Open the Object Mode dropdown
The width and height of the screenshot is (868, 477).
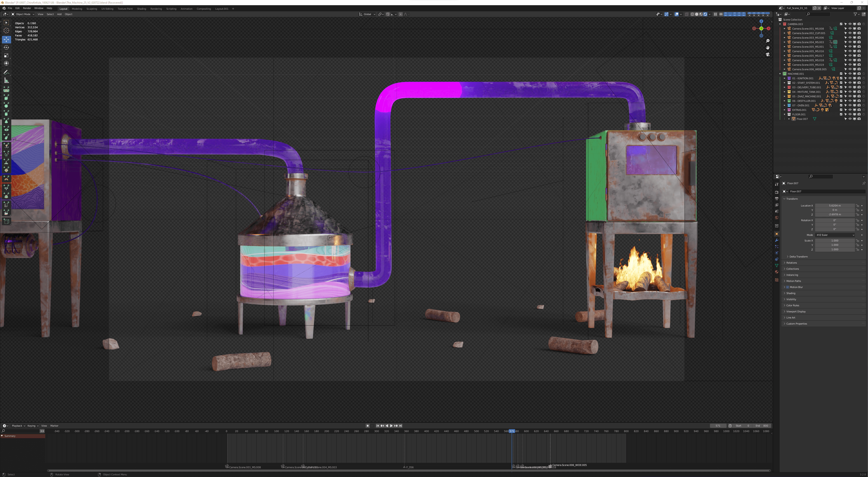click(x=23, y=14)
